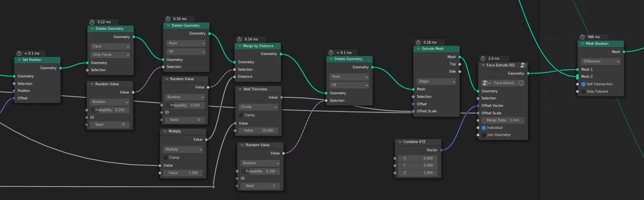Screen dimensions: 644x200
Task: Click the Distance input socket of Merge by Distance
Action: (x=235, y=77)
